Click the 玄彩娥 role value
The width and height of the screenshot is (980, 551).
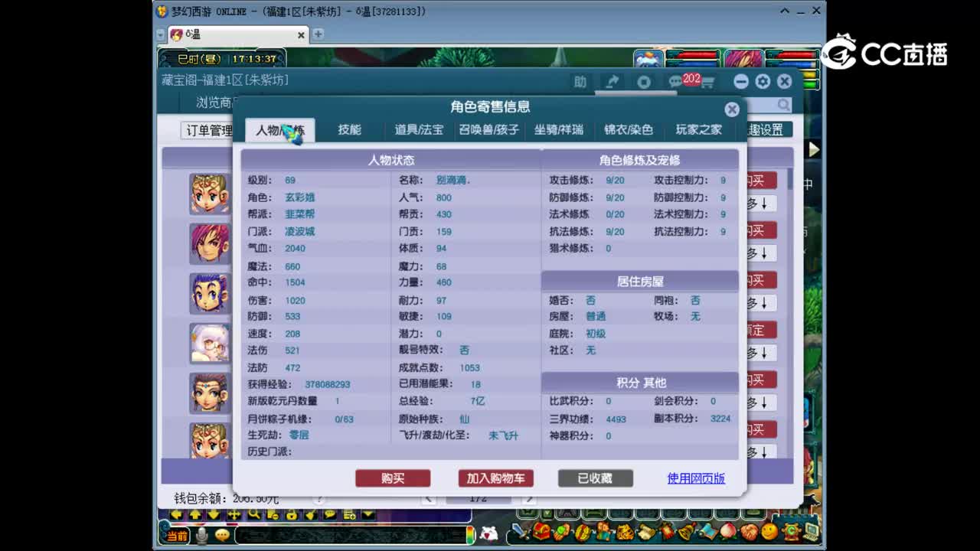[x=299, y=197]
